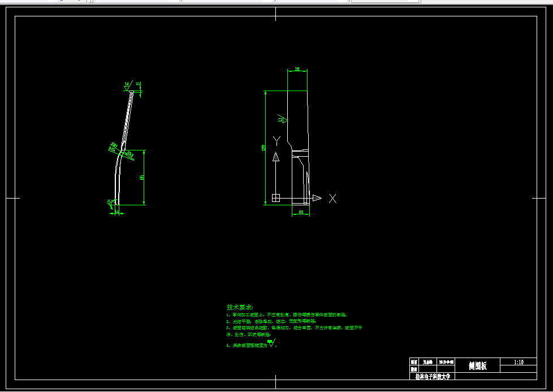The image size is (553, 392).
Task: Select the 桂林电子科技大学 text in title block
Action: (x=433, y=377)
